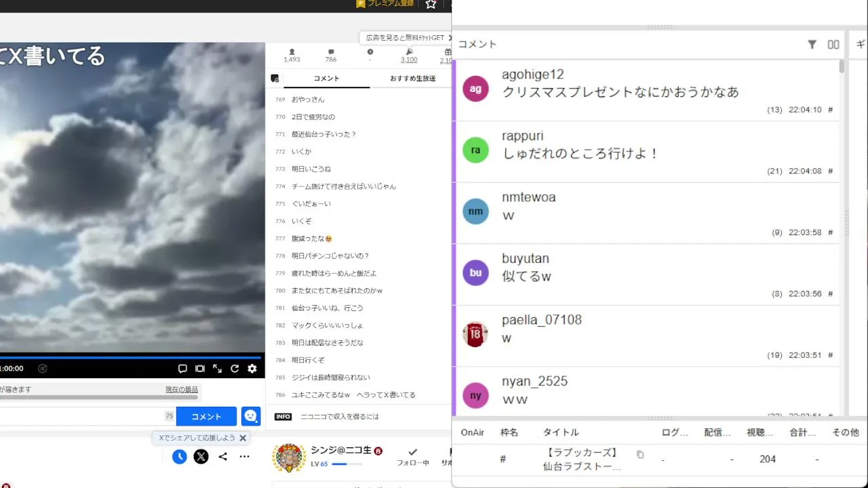Open the three-dot more options menu
This screenshot has height=488, width=868.
pyautogui.click(x=245, y=457)
